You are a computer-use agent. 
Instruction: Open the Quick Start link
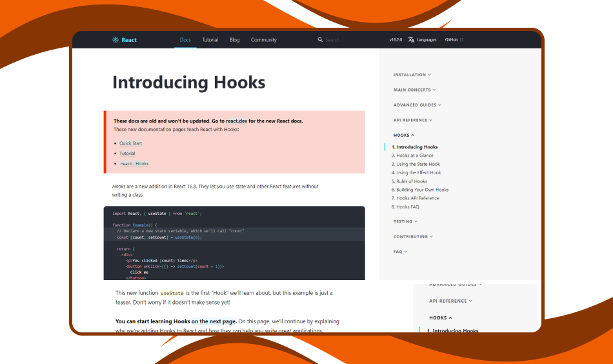[x=130, y=143]
